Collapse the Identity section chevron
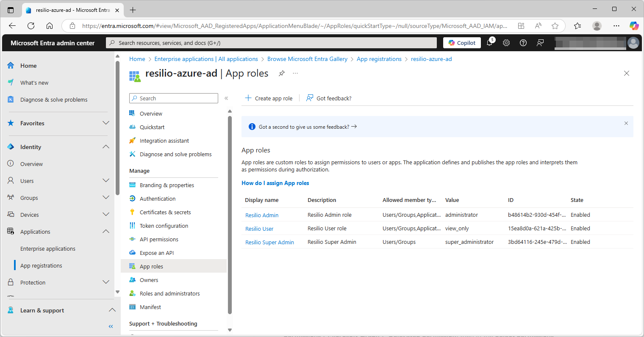Viewport: 644px width, 337px height. point(106,146)
